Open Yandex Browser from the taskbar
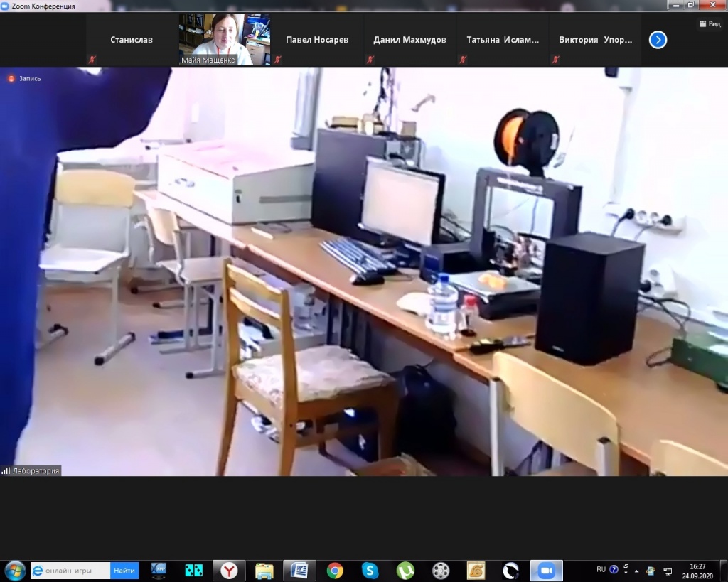The height and width of the screenshot is (582, 728). (x=229, y=570)
